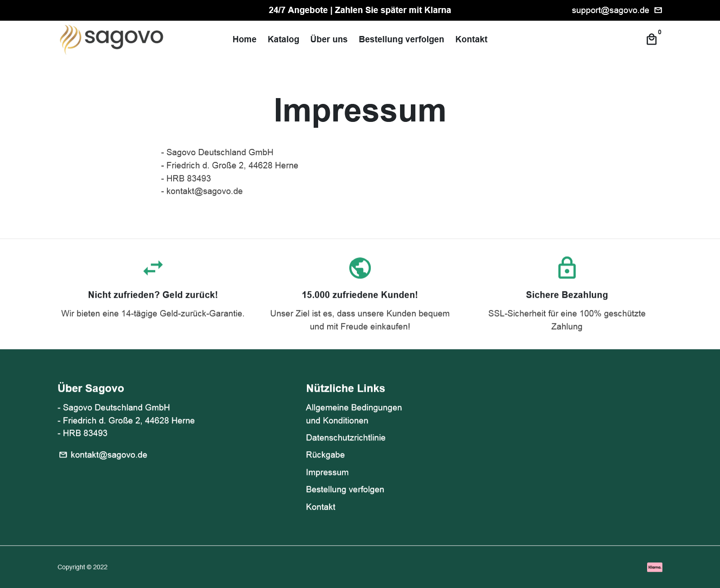Viewport: 720px width, 588px height.
Task: Click 'Nicht zufrieden? Geld zurück!' heading
Action: pyautogui.click(x=153, y=295)
